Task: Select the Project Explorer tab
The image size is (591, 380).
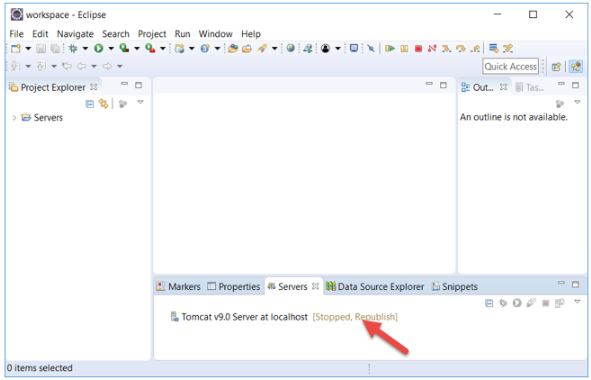Action: tap(53, 87)
